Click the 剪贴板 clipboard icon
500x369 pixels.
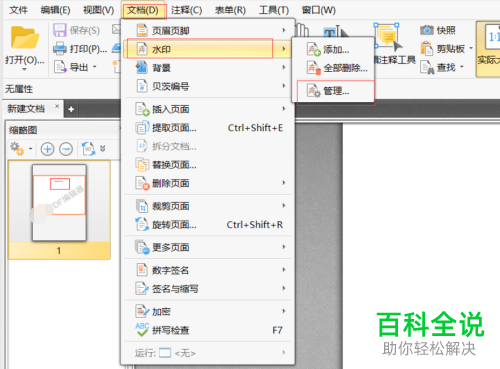pyautogui.click(x=427, y=49)
